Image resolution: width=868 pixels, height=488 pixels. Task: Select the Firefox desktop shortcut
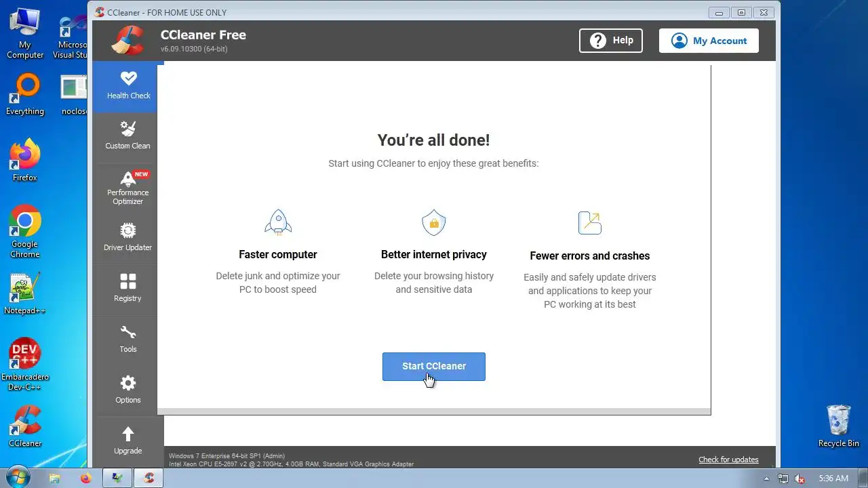tap(25, 161)
